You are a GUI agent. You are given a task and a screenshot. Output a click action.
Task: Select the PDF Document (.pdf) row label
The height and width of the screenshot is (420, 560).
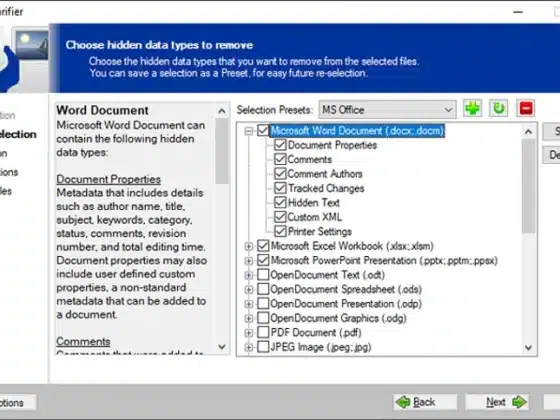[316, 332]
